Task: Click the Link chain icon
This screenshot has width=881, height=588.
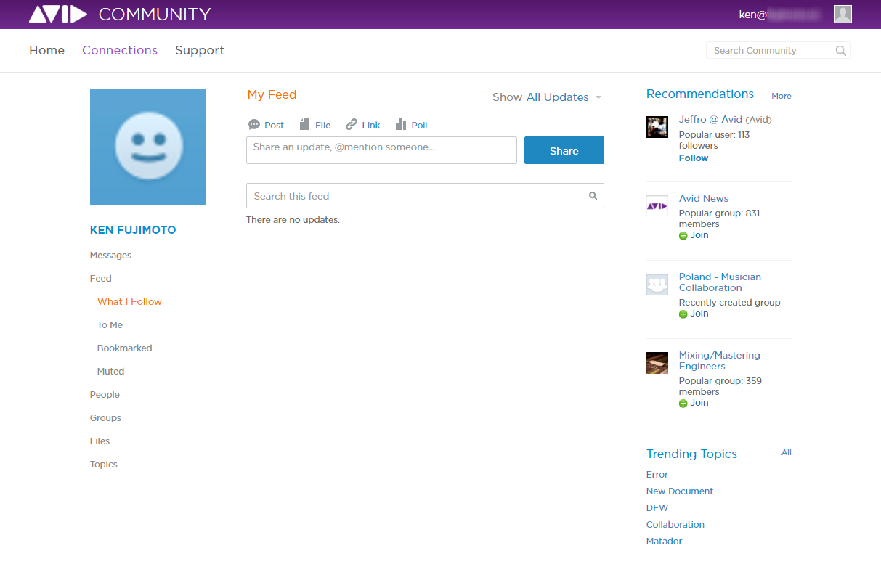Action: [352, 125]
